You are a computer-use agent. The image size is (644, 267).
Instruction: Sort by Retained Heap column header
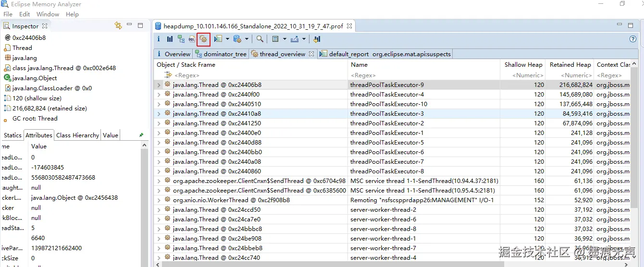[570, 65]
